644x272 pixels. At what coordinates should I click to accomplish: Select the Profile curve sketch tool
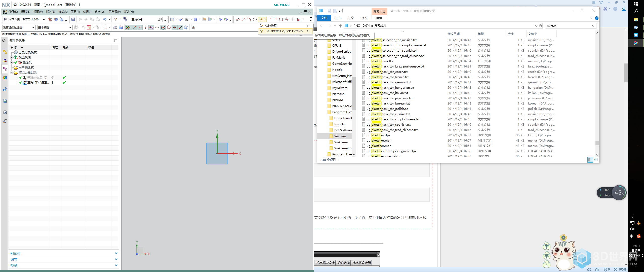237,19
